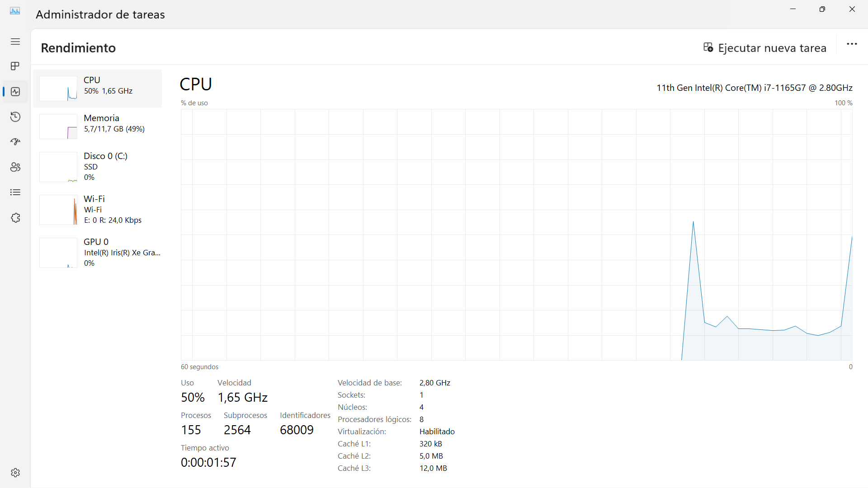Viewport: 868px width, 488px height.
Task: Click the Rendimiento page heading
Action: tap(78, 48)
